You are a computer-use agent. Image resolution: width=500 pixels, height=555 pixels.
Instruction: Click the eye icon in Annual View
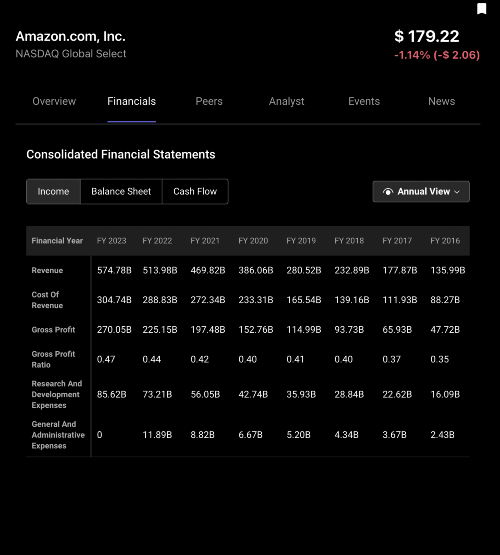click(x=388, y=191)
